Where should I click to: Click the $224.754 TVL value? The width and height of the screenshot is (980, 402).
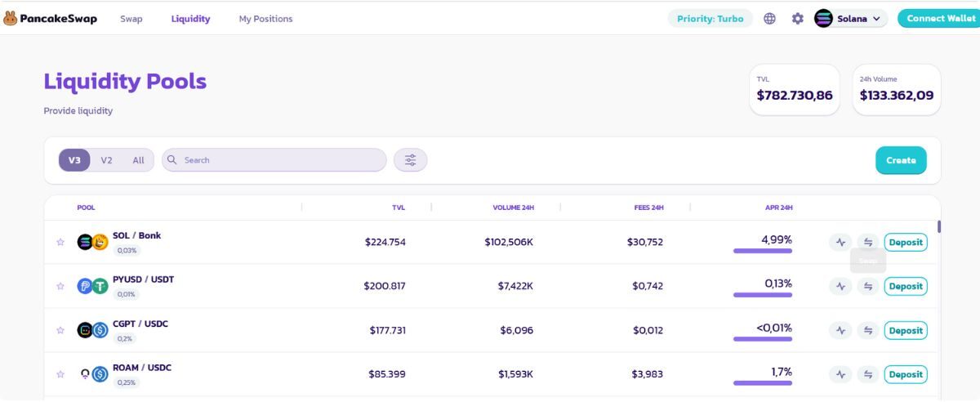tap(385, 242)
